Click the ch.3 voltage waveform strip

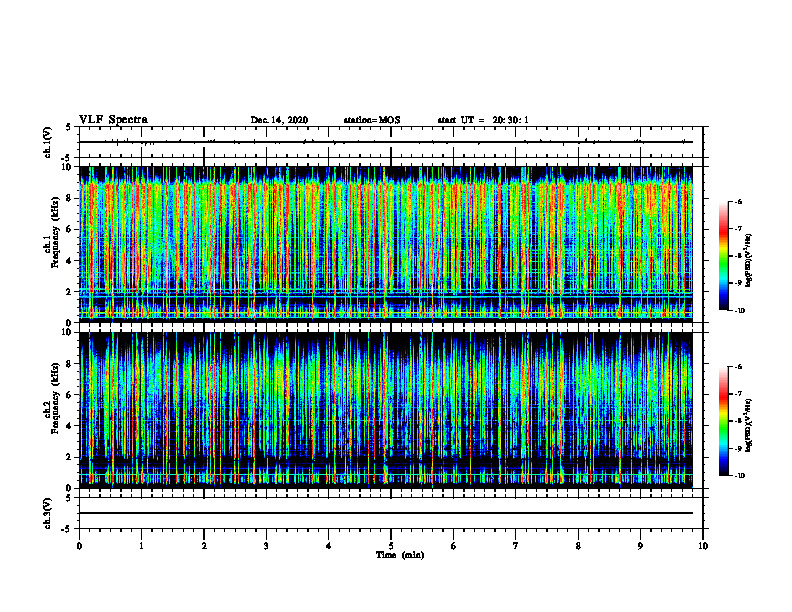click(391, 513)
